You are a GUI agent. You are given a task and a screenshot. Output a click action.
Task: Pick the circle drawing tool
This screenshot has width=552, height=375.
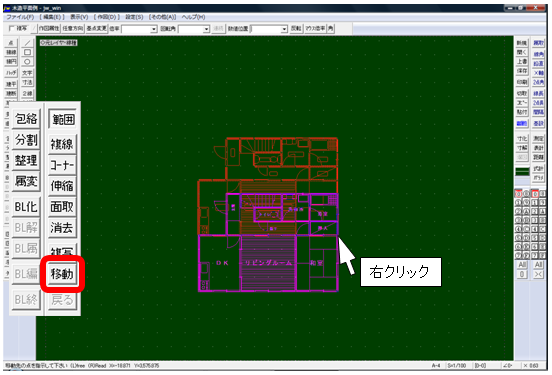(27, 62)
